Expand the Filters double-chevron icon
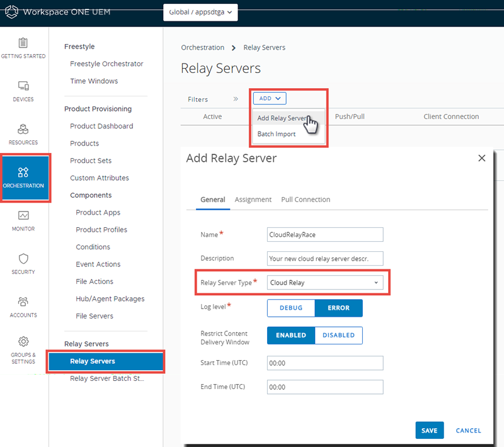Image resolution: width=504 pixels, height=447 pixels. coord(236,99)
